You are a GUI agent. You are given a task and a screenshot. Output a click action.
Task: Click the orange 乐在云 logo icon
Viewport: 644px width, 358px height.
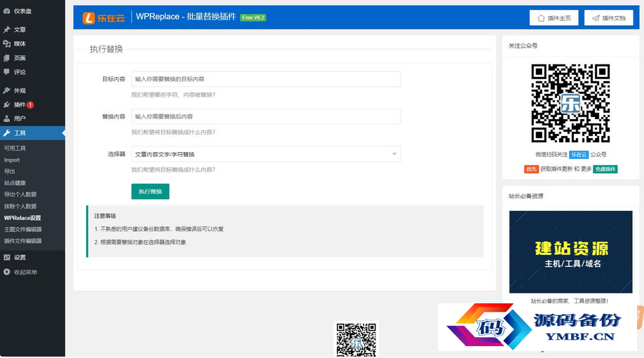click(x=88, y=18)
